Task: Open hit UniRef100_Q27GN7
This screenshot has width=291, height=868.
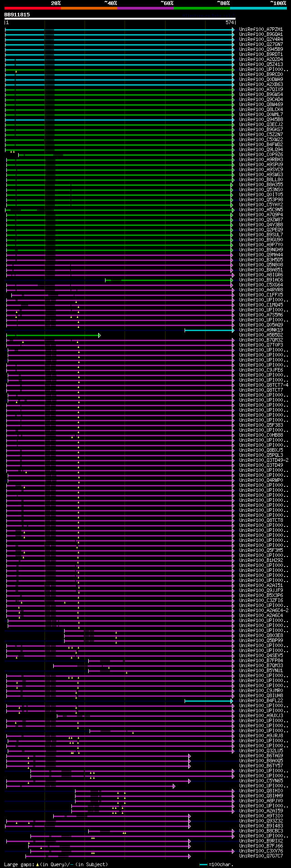Action: point(261,44)
